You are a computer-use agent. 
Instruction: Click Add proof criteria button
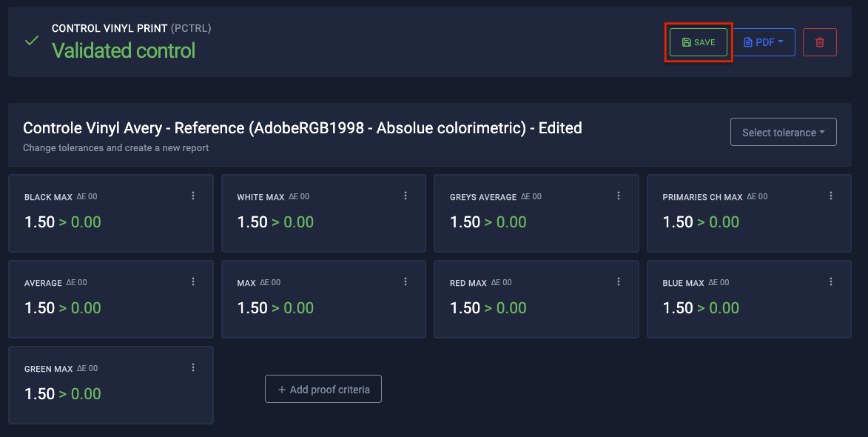pyautogui.click(x=323, y=390)
